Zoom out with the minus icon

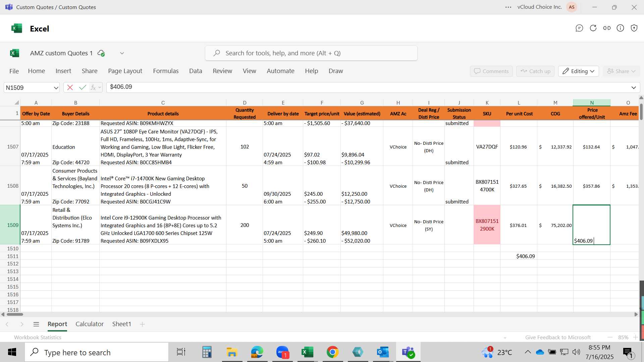pyautogui.click(x=610, y=337)
